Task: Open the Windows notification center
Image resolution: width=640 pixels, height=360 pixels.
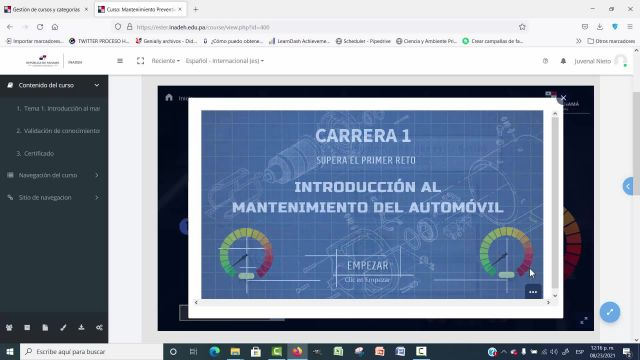Action: (x=627, y=351)
